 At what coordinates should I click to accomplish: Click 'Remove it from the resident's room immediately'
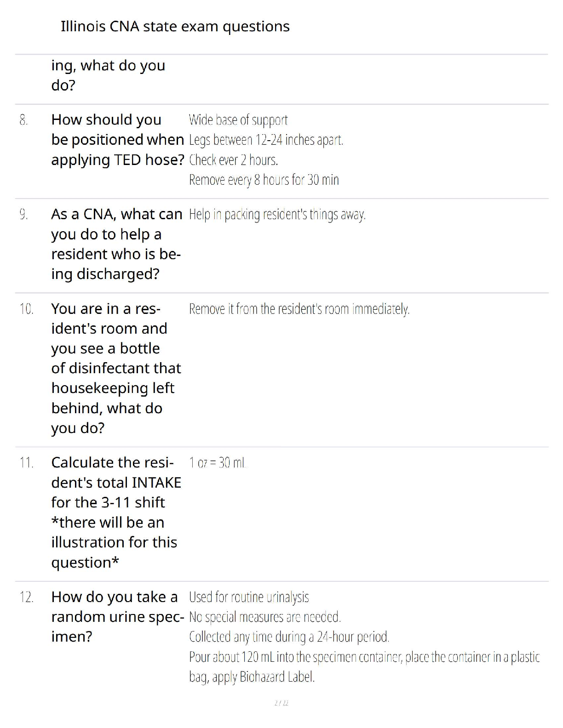coord(299,309)
